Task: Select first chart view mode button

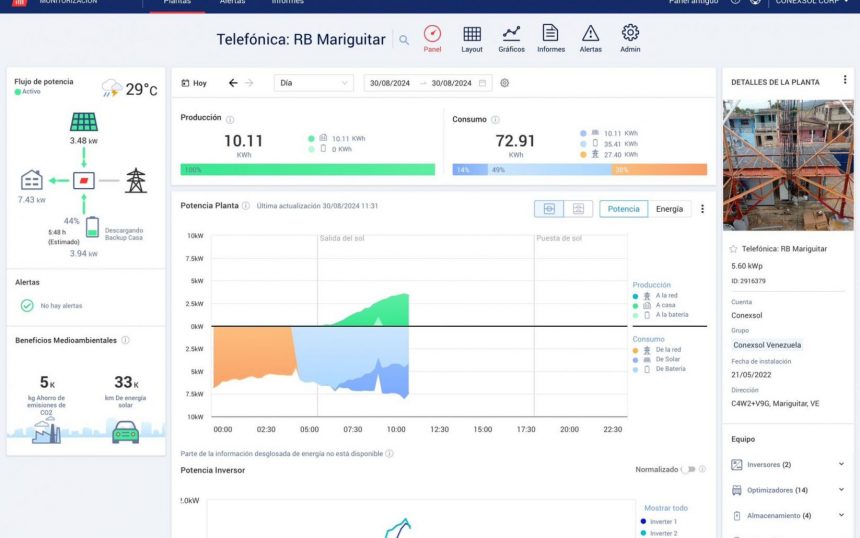Action: (549, 209)
